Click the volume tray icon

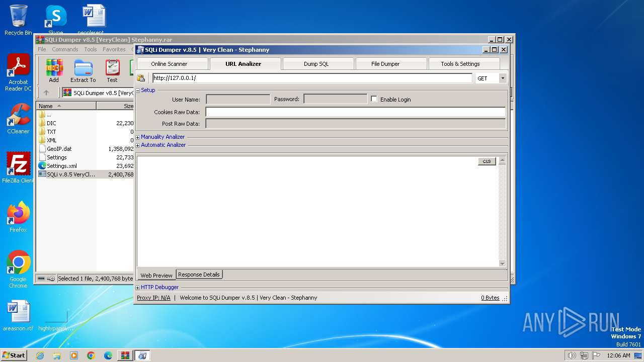[x=572, y=355]
